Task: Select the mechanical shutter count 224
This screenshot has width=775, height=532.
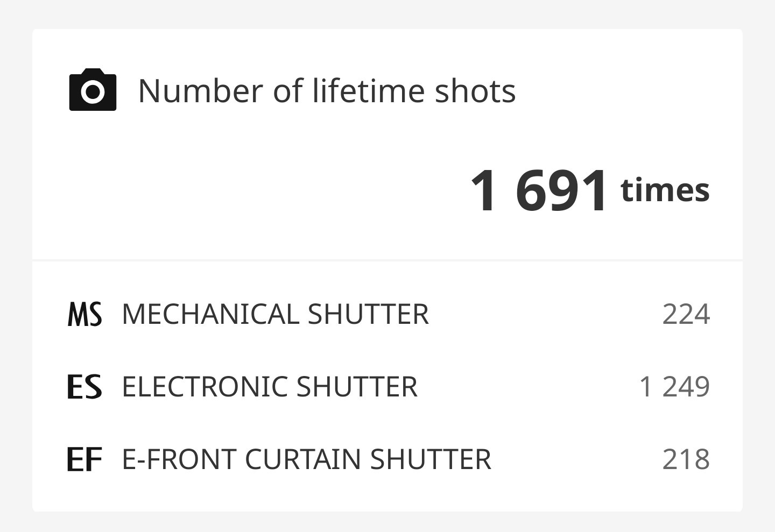Action: 686,314
